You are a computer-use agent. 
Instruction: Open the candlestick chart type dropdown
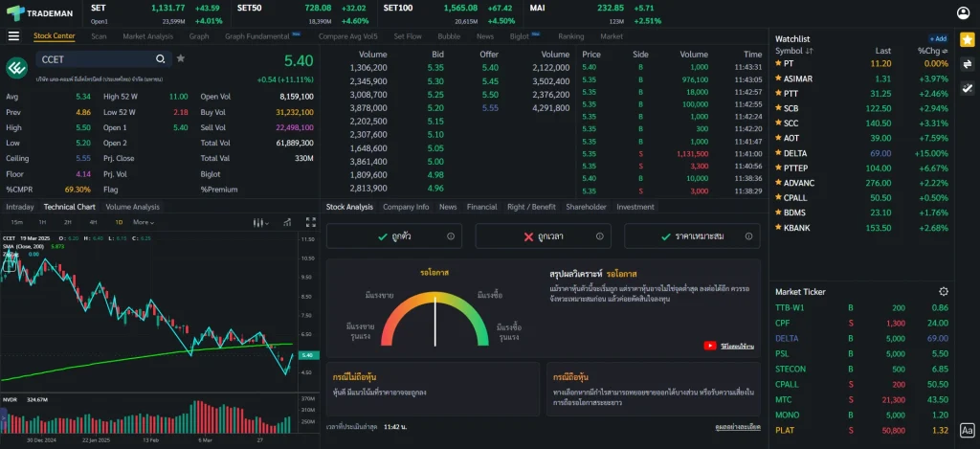[258, 222]
